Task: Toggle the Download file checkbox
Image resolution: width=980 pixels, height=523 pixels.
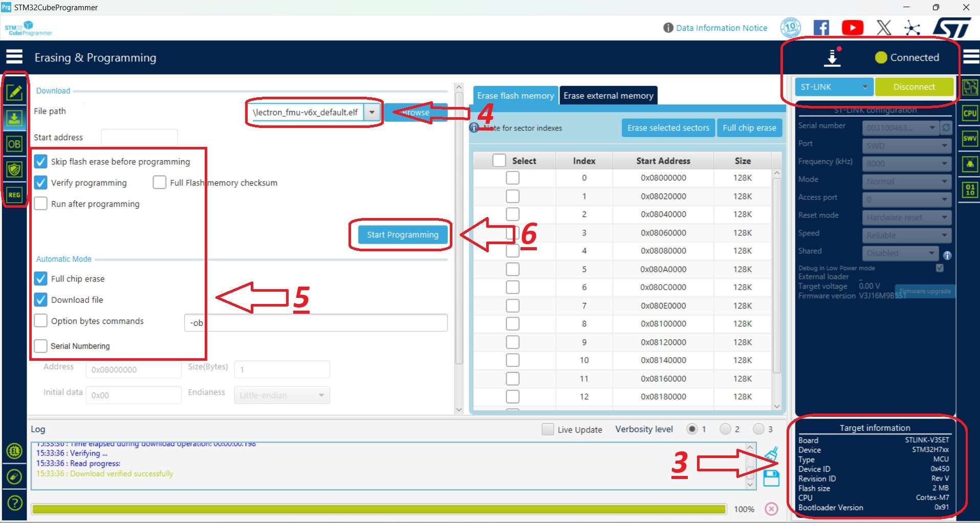Action: pyautogui.click(x=40, y=300)
